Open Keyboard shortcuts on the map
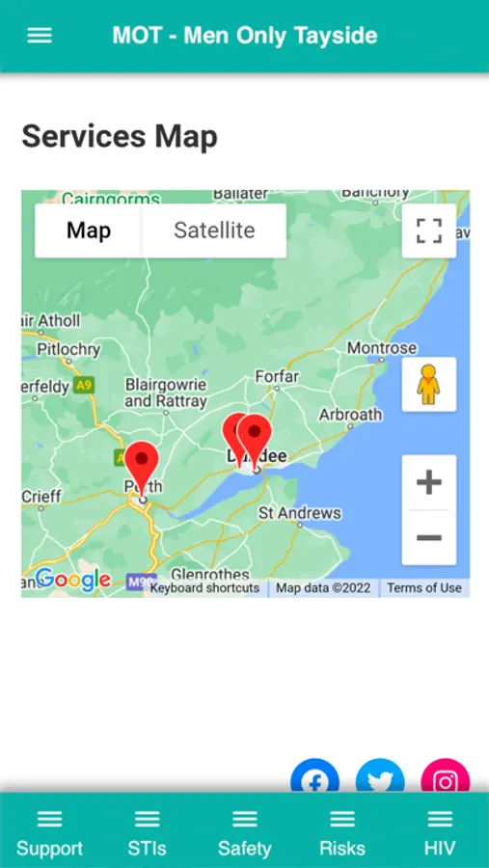This screenshot has height=868, width=489. click(x=204, y=588)
